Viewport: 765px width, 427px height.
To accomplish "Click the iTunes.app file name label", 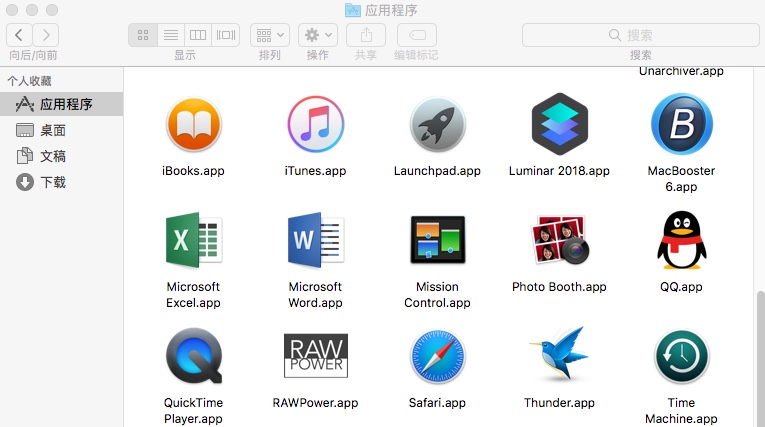I will [x=315, y=171].
